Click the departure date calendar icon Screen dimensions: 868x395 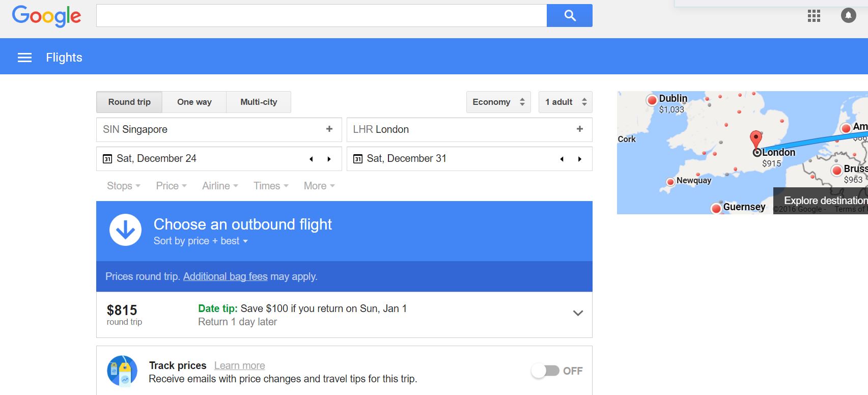[107, 159]
